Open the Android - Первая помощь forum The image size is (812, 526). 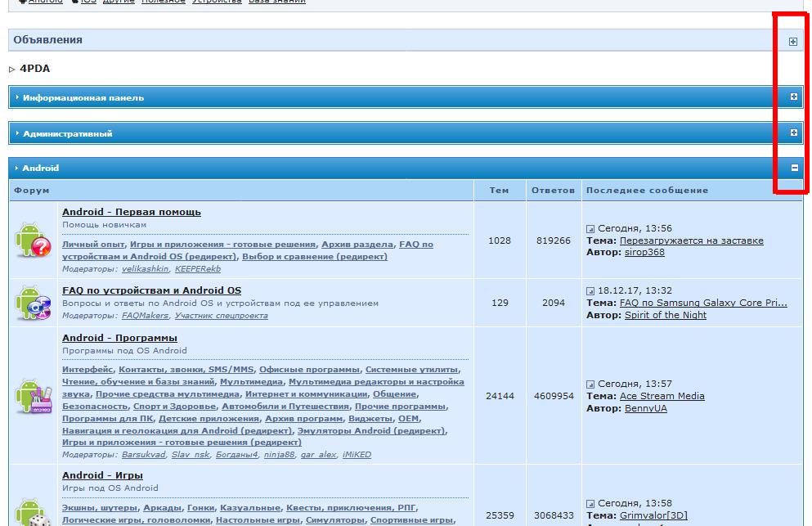(132, 212)
